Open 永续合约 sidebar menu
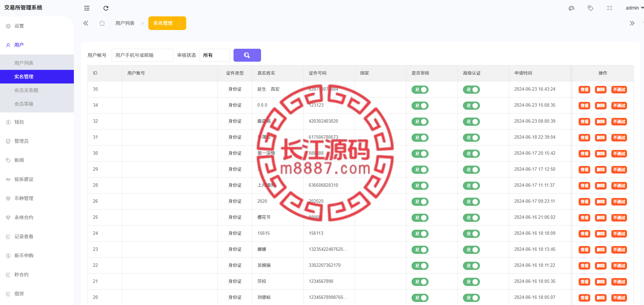Screen dimensions: 644x305 coord(37,217)
